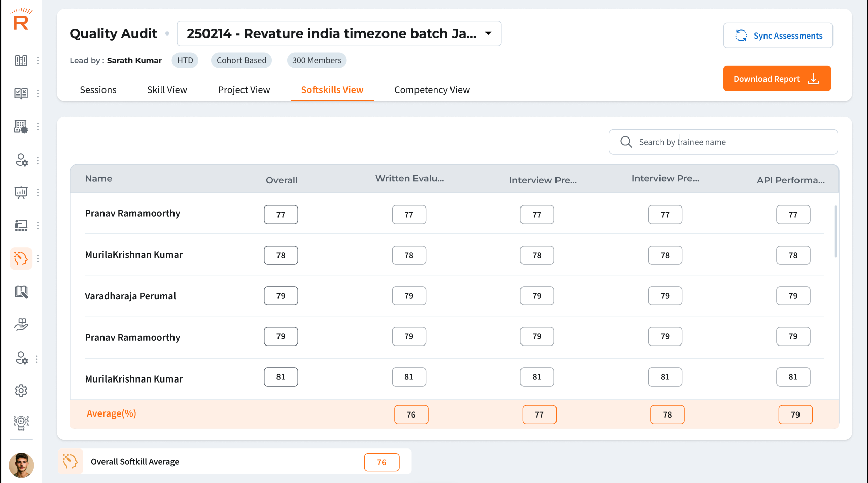Screen dimensions: 868x483
Task: Click the Sync Assessments button
Action: coord(778,36)
